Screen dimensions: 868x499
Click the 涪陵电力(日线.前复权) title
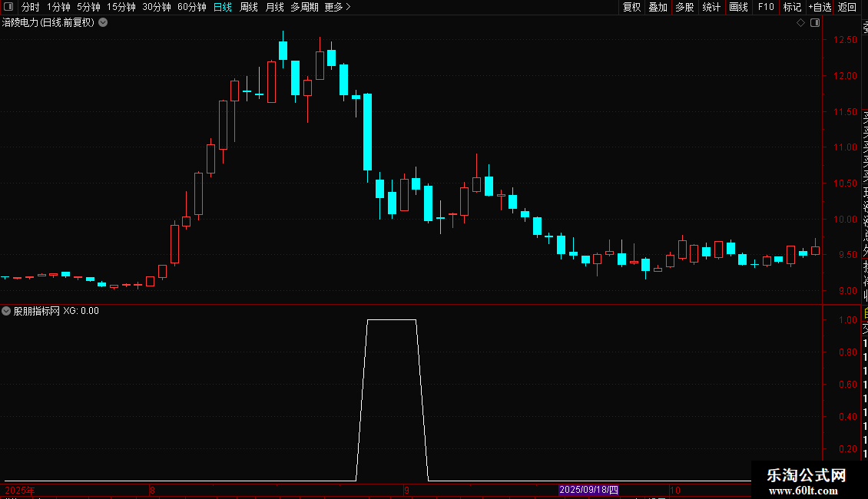48,23
